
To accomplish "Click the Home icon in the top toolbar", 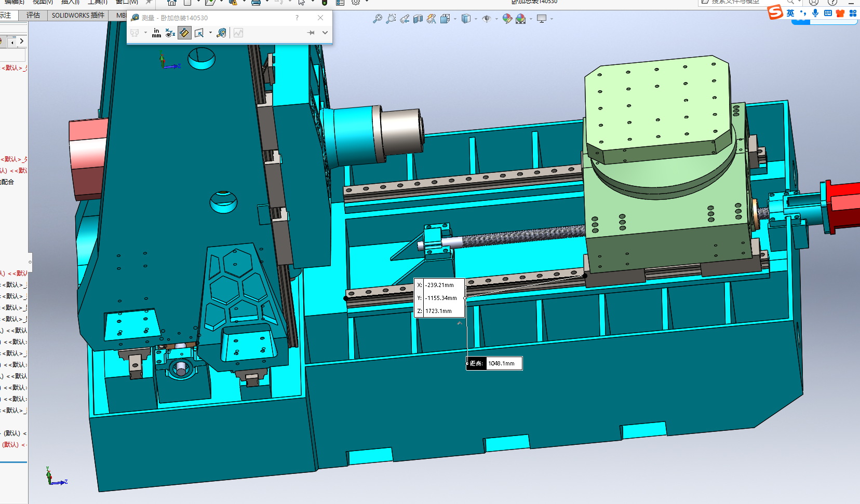I will coord(172,2).
